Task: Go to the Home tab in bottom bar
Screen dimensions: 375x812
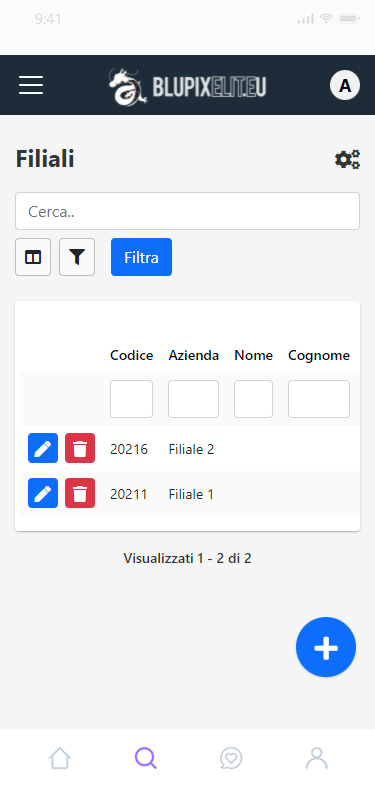Action: (60, 758)
